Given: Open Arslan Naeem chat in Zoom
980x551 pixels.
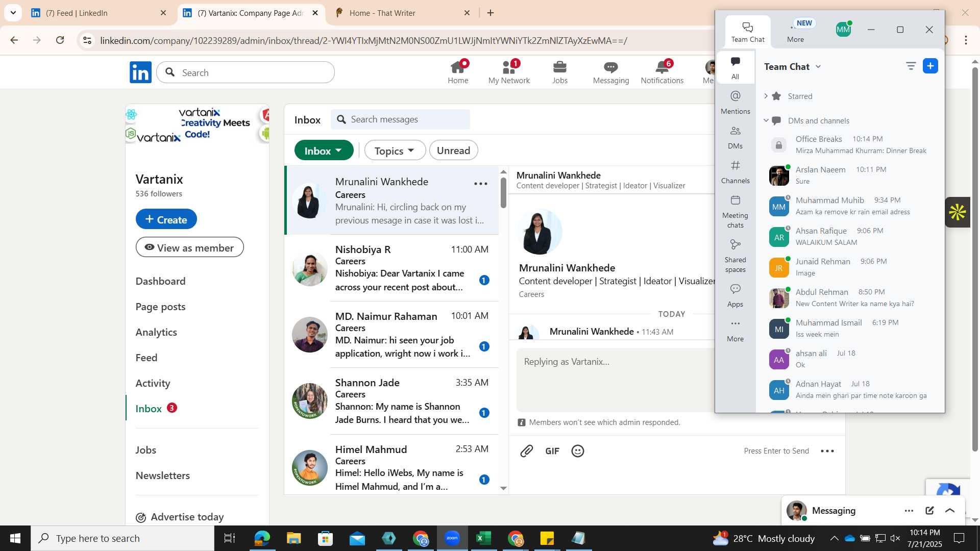Looking at the screenshot, I should [x=849, y=176].
